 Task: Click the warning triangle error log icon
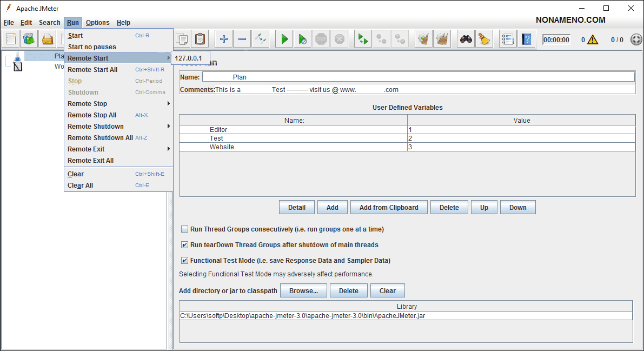593,39
